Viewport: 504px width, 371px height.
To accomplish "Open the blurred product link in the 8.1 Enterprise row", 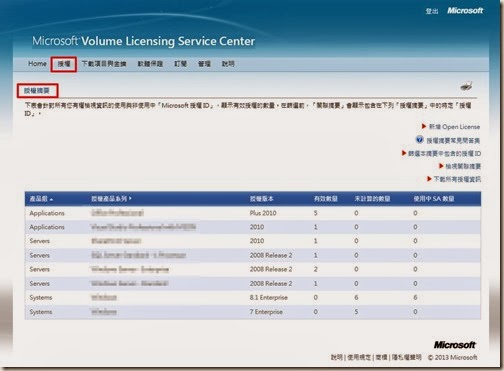I will (x=104, y=297).
